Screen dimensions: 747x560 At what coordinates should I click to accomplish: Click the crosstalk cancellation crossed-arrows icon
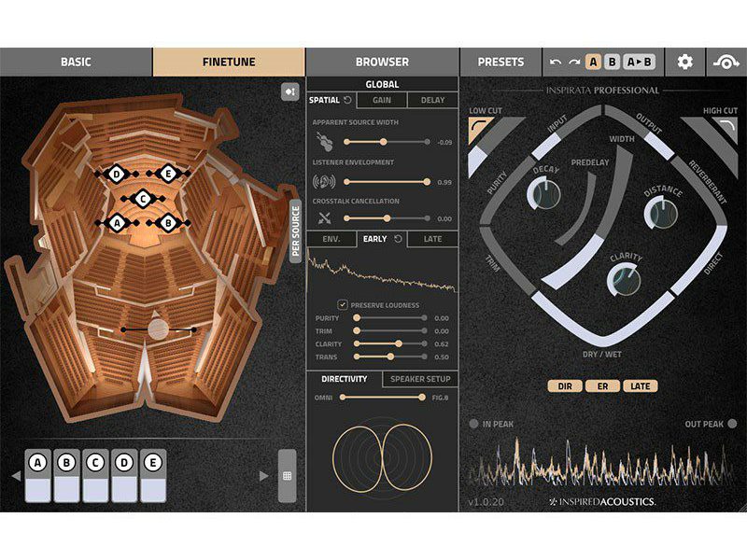click(x=324, y=218)
